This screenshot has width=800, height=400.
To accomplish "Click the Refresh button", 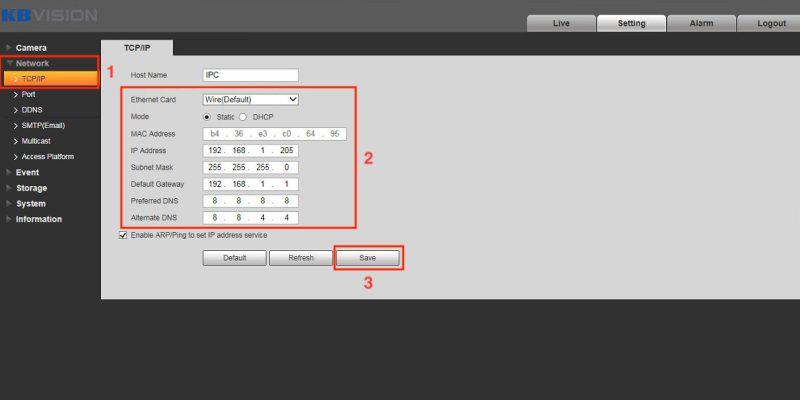I will tap(301, 258).
